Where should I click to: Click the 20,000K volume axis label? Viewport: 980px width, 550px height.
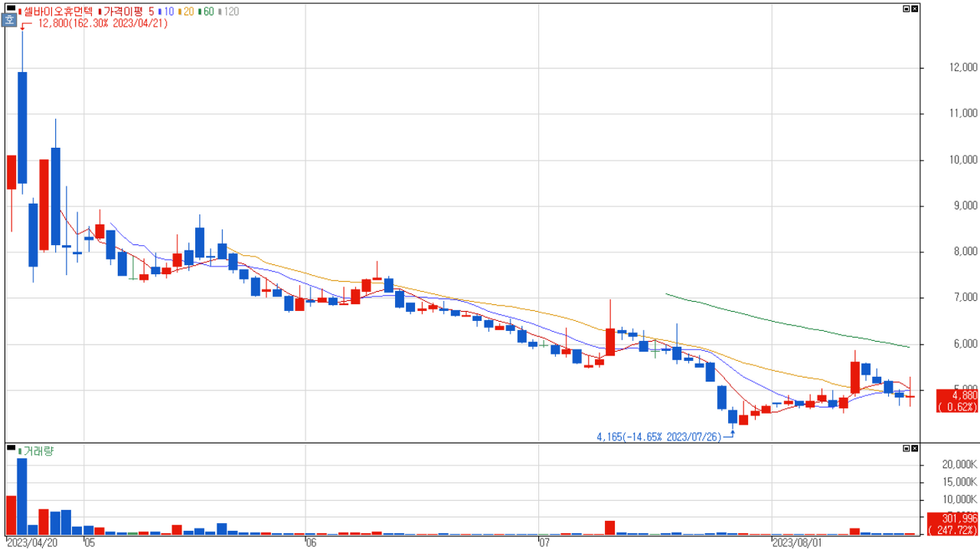point(960,465)
